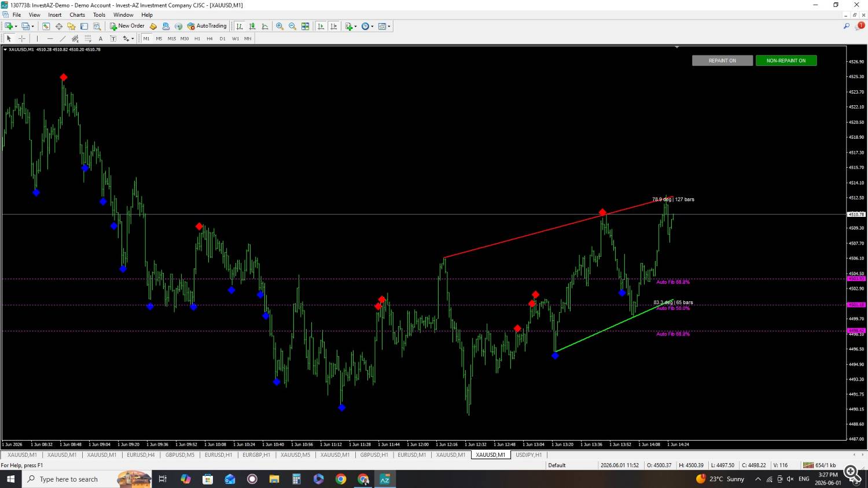Toggle Chart Shift from right border
This screenshot has height=488, width=868.
coord(334,26)
